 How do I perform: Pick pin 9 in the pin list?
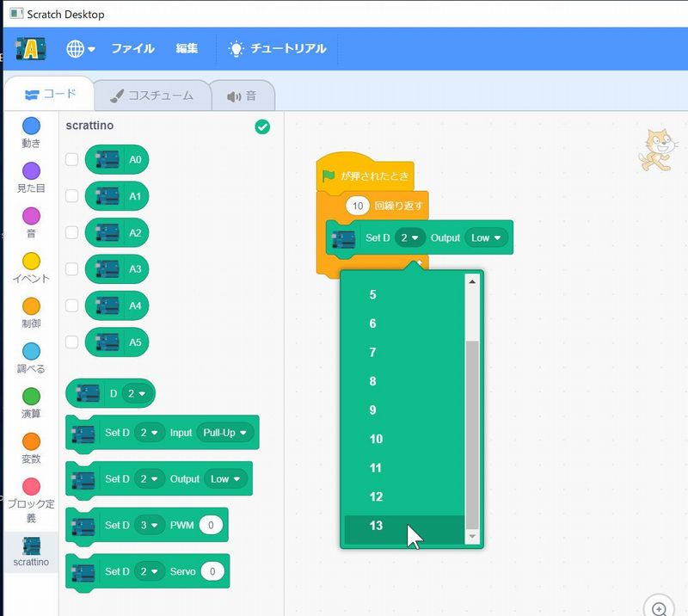tap(372, 410)
